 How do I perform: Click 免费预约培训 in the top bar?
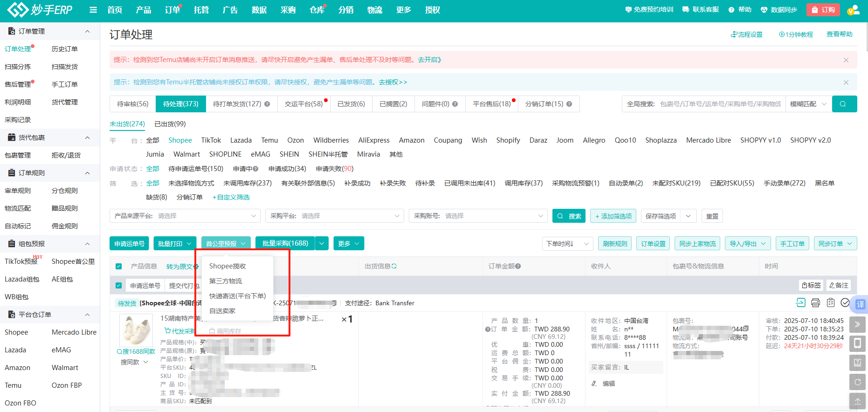pyautogui.click(x=649, y=10)
